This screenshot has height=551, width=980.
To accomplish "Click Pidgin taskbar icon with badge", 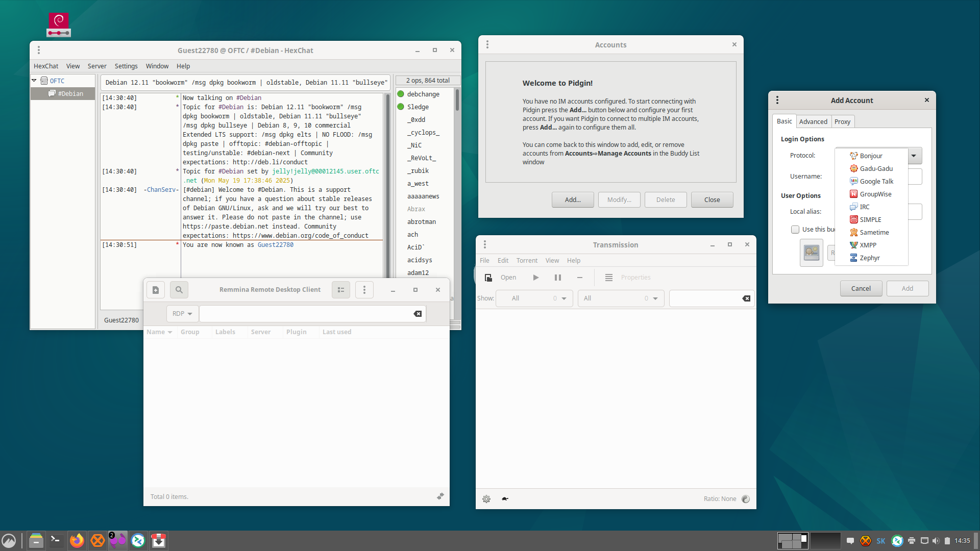I will point(117,540).
